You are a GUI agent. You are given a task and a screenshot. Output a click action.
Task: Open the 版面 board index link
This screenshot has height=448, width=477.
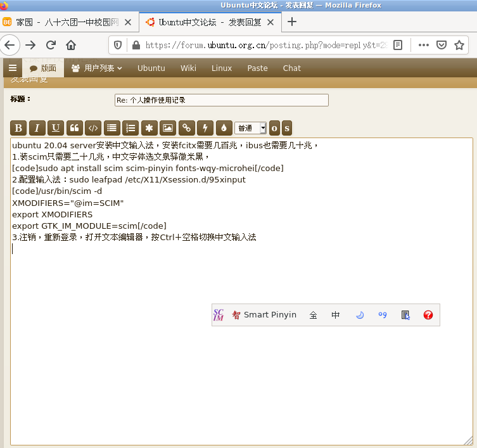(43, 68)
